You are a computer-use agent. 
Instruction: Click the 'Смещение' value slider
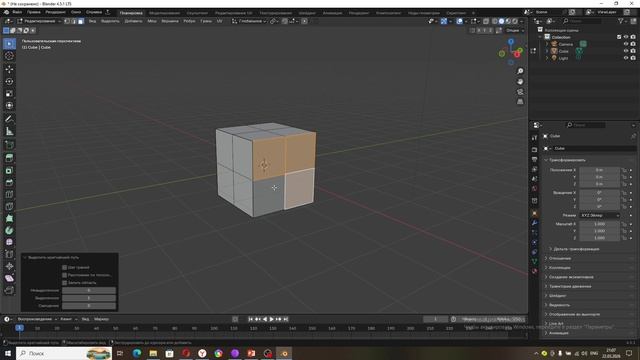(89, 306)
